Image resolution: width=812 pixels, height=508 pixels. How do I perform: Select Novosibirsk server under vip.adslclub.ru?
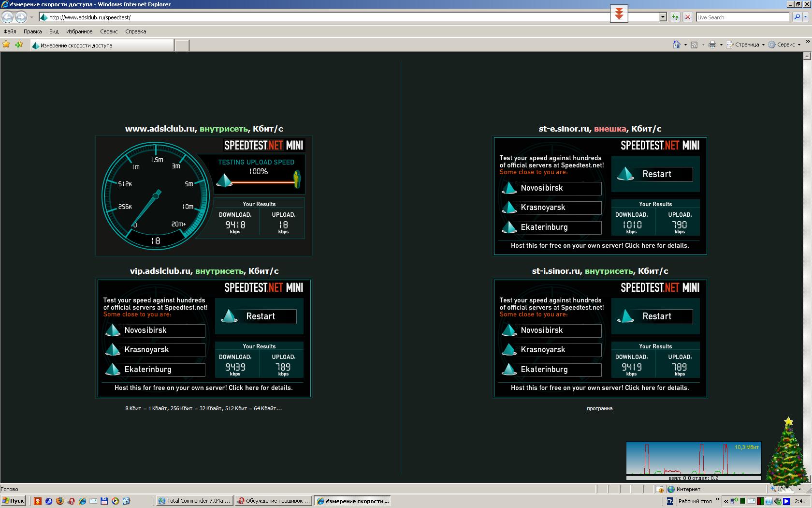pyautogui.click(x=155, y=330)
